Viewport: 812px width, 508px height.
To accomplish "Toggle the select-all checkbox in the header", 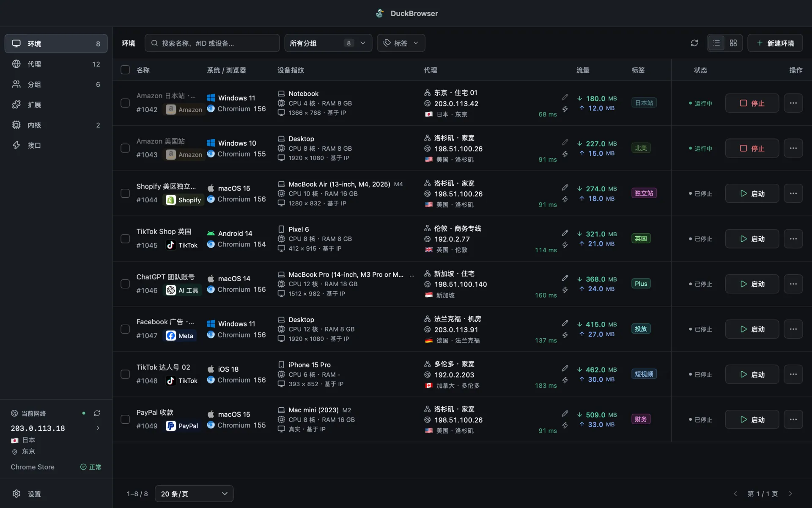I will pos(125,70).
